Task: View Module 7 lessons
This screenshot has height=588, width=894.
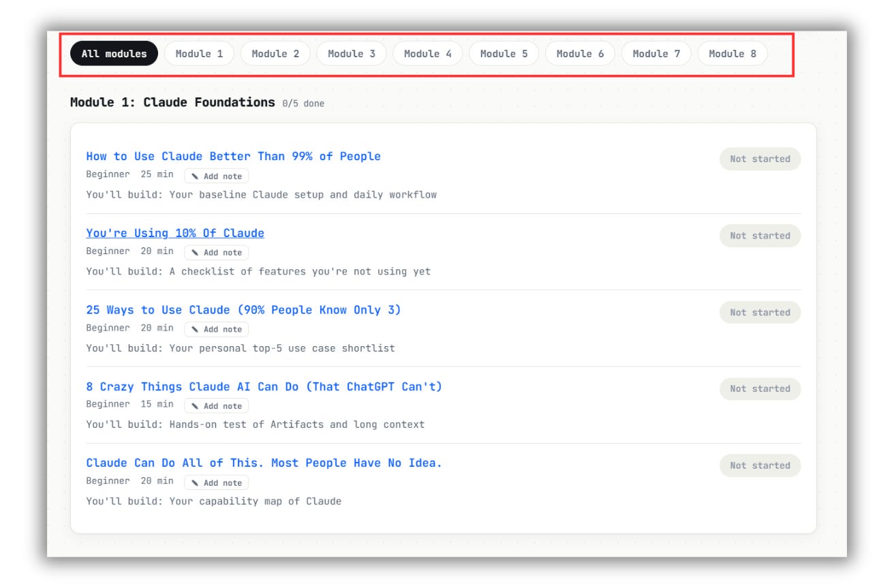Action: 657,54
